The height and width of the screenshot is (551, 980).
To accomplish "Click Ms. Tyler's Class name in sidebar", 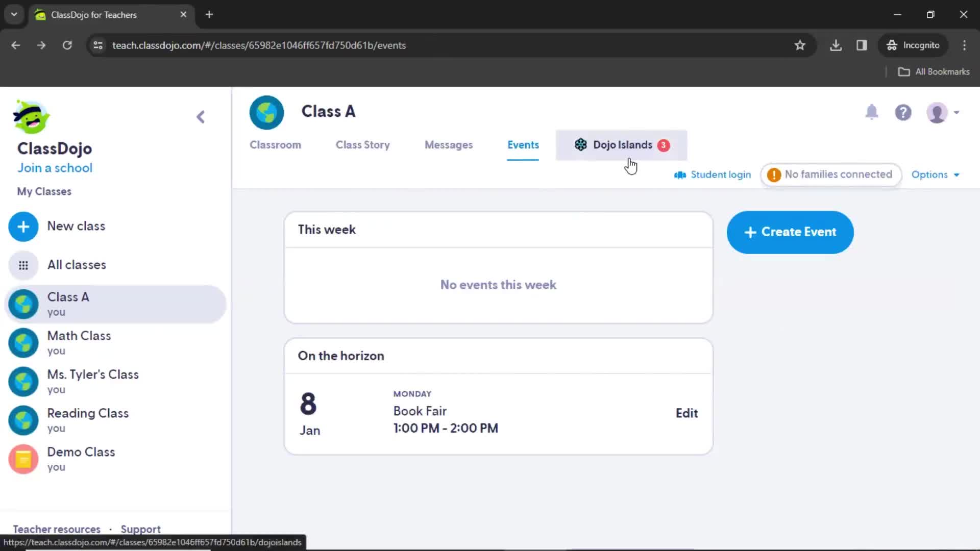I will pos(93,374).
